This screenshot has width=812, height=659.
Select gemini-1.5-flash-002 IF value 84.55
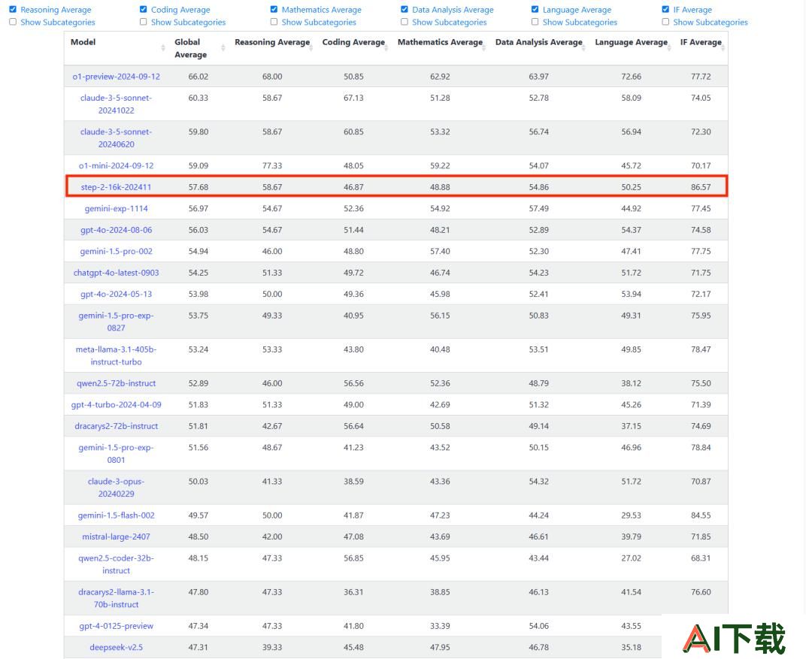tap(701, 515)
